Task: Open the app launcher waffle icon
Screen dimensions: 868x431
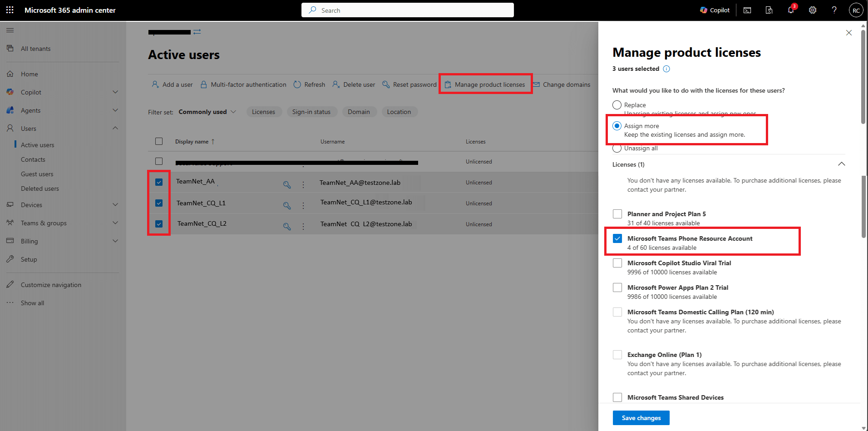Action: pos(10,10)
